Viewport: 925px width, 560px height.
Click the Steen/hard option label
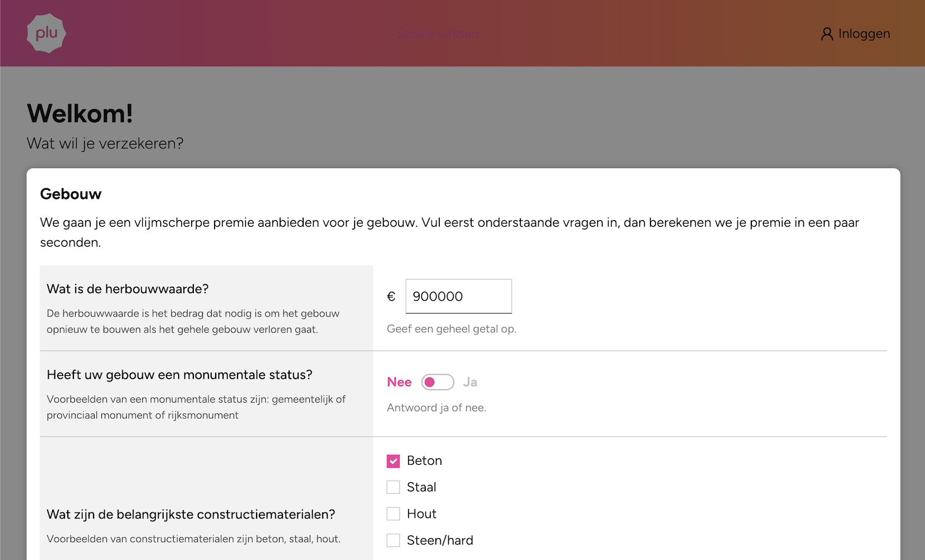[x=440, y=540]
